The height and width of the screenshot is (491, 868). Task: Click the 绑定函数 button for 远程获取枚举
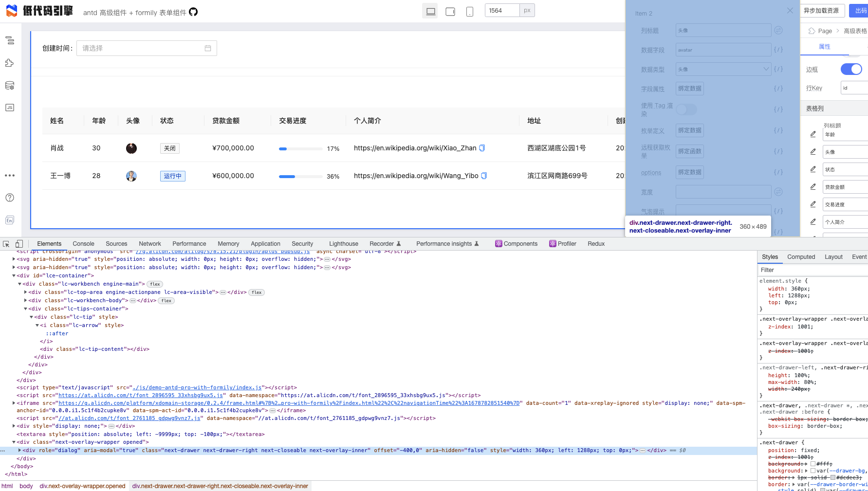point(690,151)
